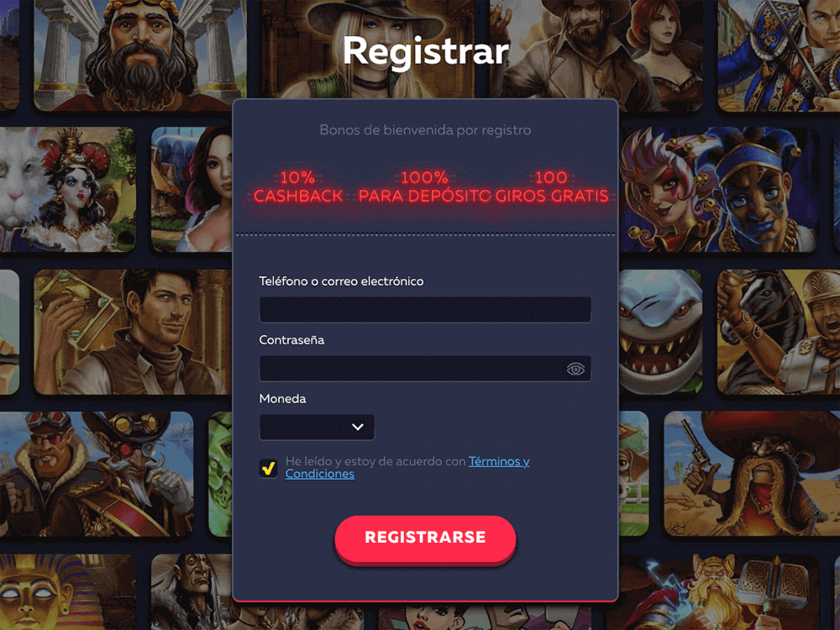Viewport: 840px width, 630px height.
Task: Open the shark game thumbnail
Action: click(660, 332)
